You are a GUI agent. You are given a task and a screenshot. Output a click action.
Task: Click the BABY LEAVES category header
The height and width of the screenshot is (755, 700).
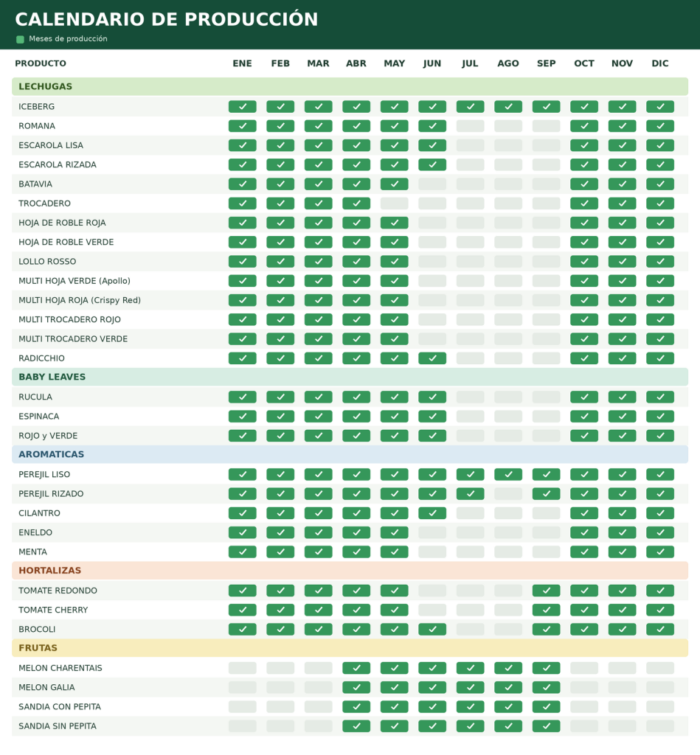click(x=350, y=377)
